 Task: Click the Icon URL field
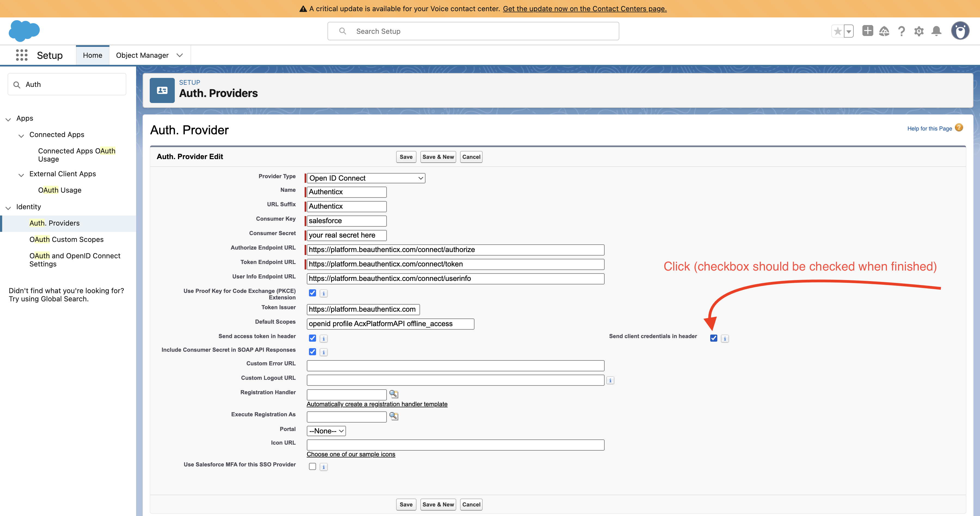coord(455,445)
